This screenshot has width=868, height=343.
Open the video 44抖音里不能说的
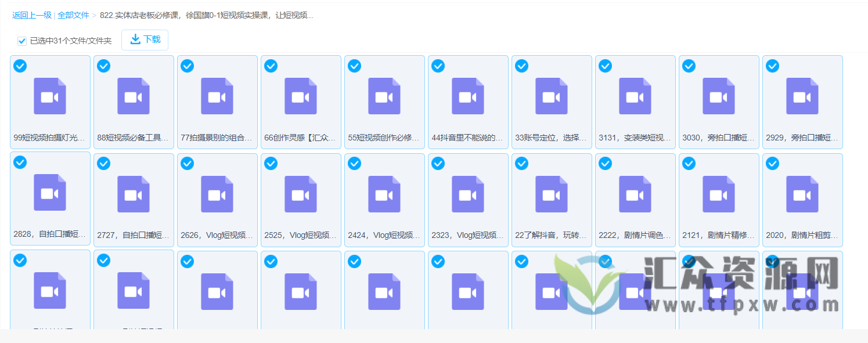468,96
